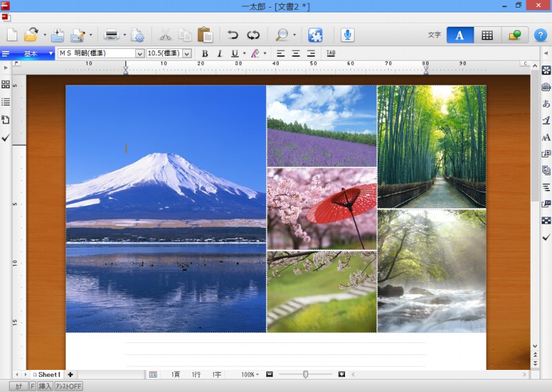Screen dimensions: 552x392
Task: Click the Paste clipboard icon
Action: point(205,35)
